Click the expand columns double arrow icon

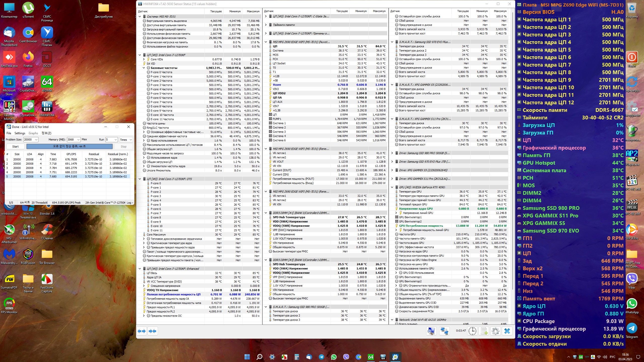(142, 331)
